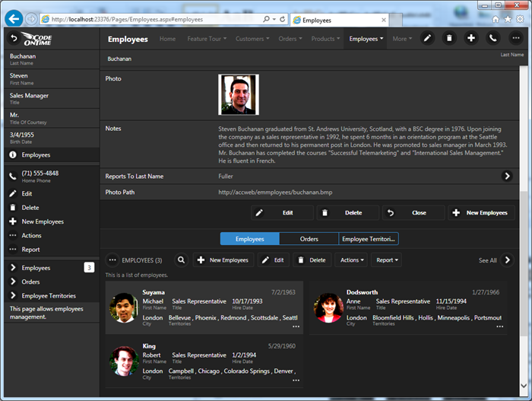Viewport: 532px width, 401px height.
Task: Click the circular back arrow beside Code OnTime logo
Action: tap(13, 38)
